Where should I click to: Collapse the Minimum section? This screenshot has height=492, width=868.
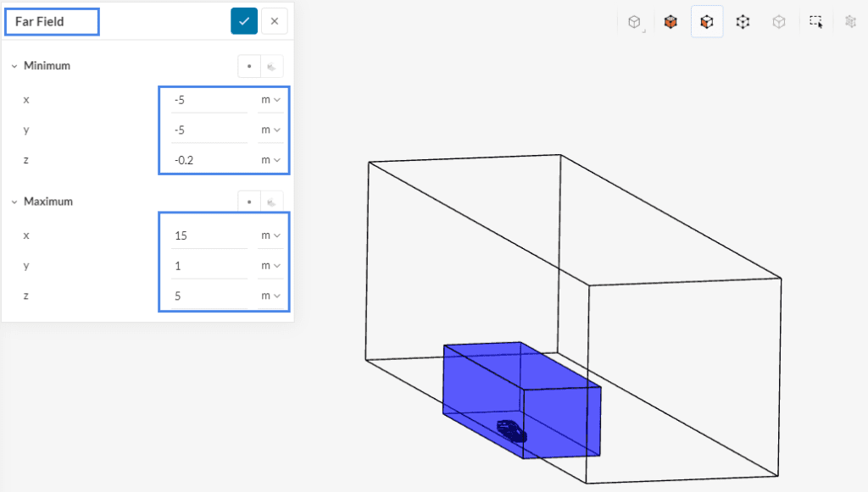tap(14, 65)
